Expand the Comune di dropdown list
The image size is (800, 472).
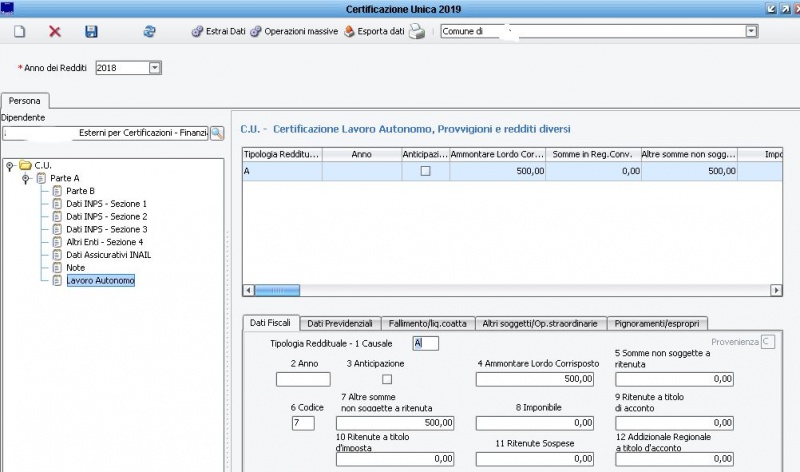tap(751, 32)
